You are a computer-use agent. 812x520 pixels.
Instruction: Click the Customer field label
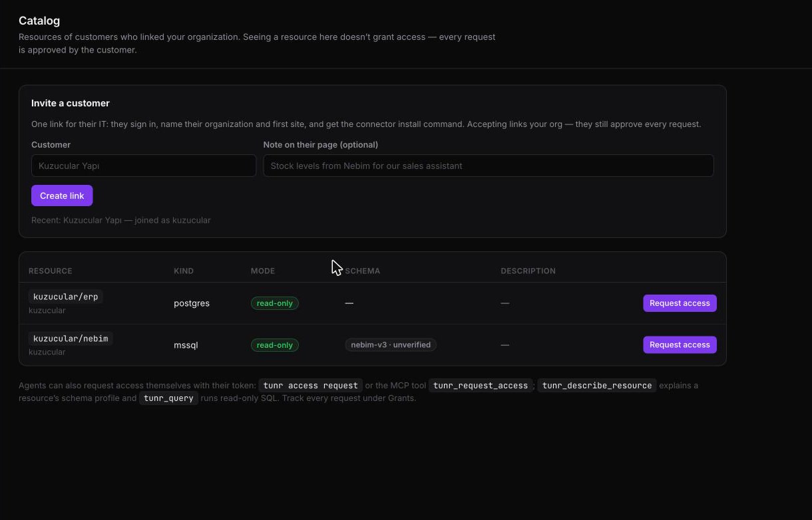click(x=51, y=144)
